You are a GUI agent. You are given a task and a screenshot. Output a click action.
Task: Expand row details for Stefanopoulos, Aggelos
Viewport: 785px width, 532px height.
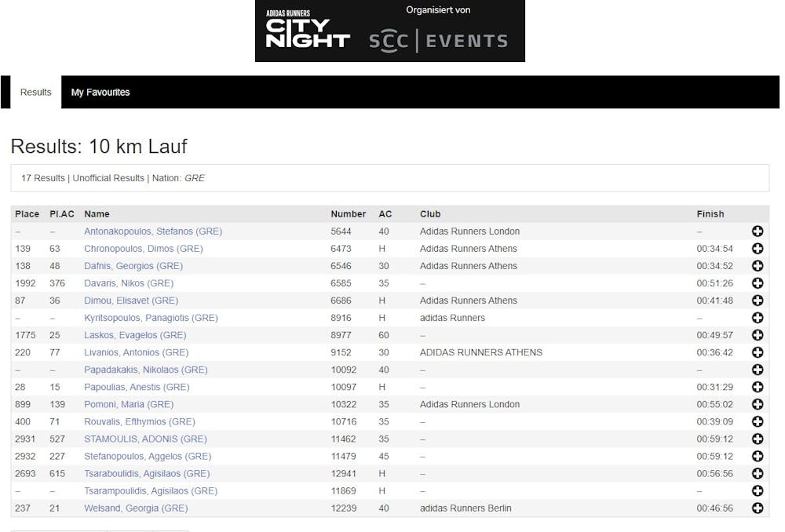point(758,456)
